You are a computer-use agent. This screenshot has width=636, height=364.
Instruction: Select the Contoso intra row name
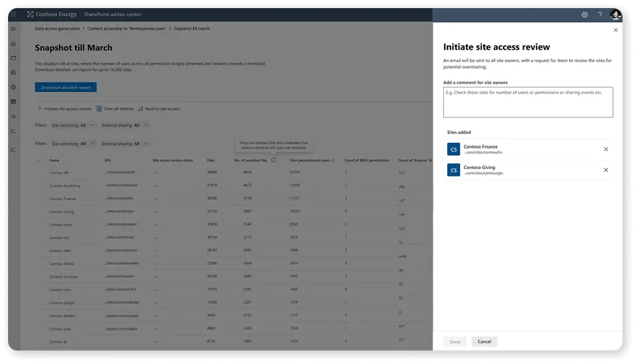click(60, 289)
